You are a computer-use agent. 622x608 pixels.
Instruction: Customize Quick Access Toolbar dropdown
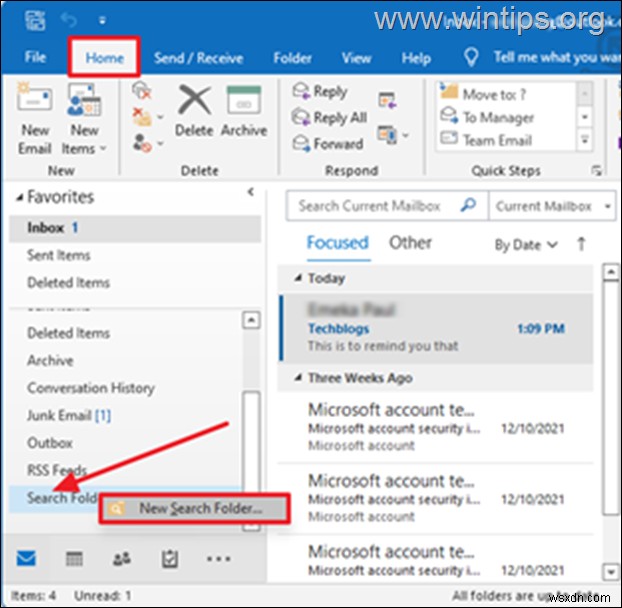(102, 21)
